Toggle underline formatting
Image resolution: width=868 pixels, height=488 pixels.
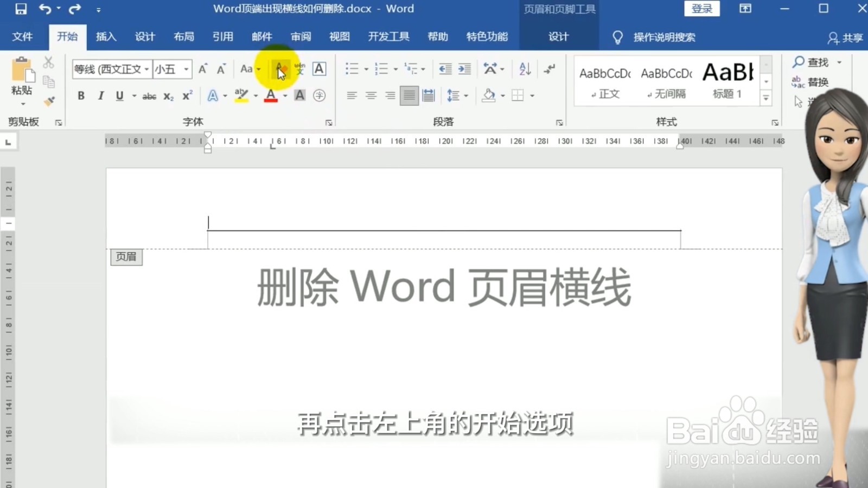point(119,96)
